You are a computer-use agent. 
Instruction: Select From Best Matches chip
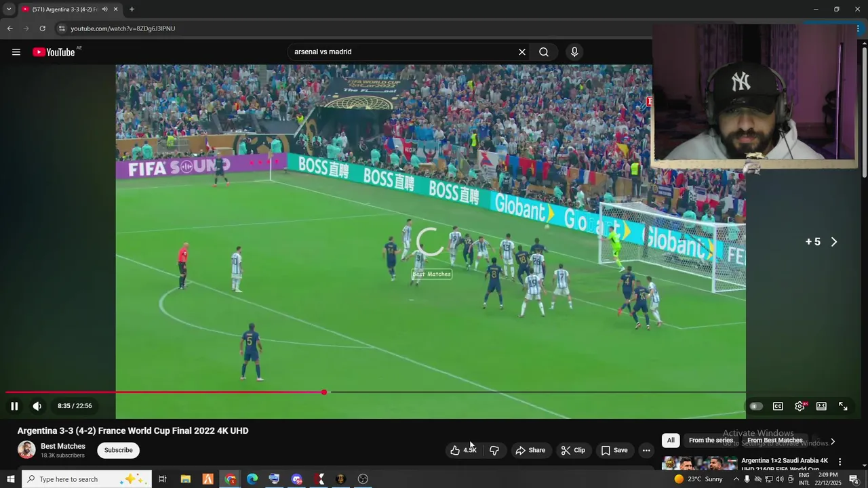coord(775,441)
